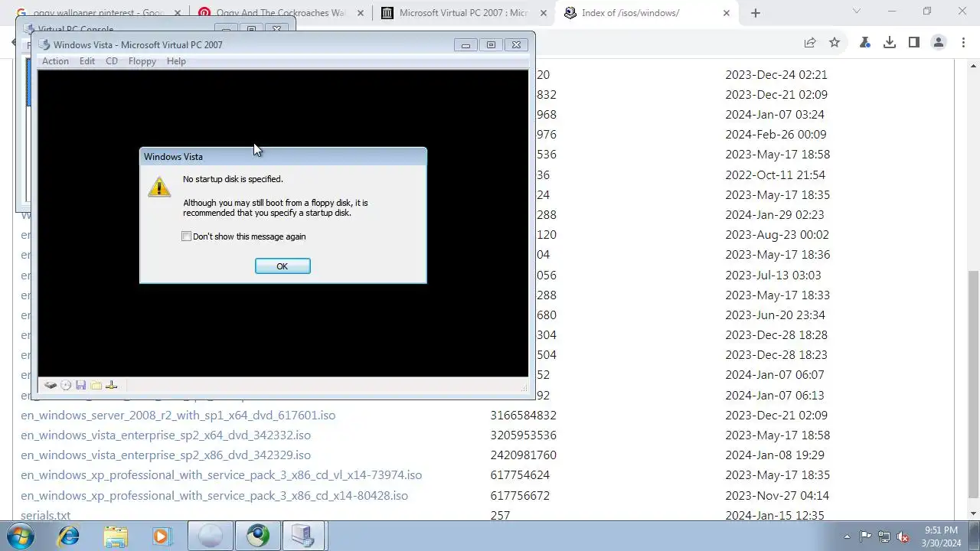980x551 pixels.
Task: Click the taskbar clock showing 9:51 PM
Action: click(x=941, y=536)
